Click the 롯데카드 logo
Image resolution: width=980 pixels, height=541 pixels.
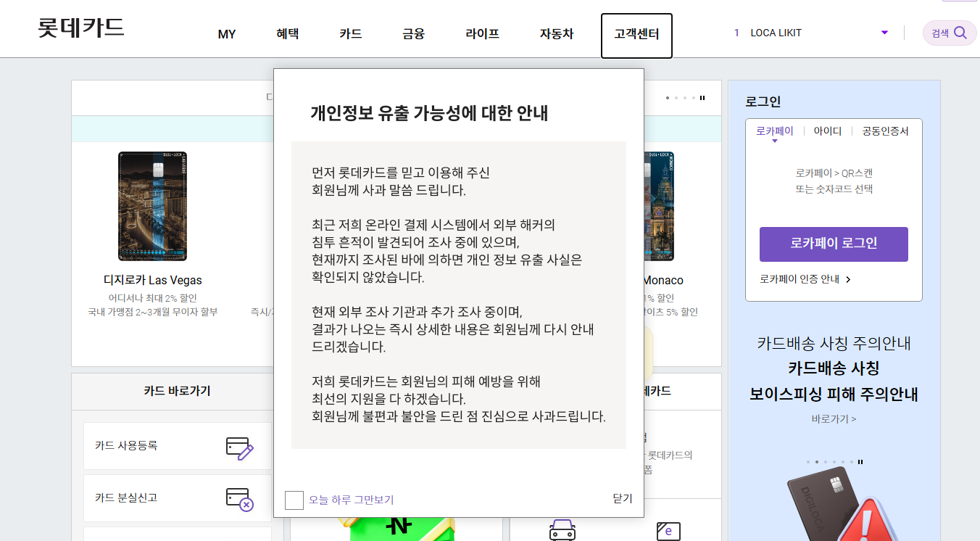(81, 28)
